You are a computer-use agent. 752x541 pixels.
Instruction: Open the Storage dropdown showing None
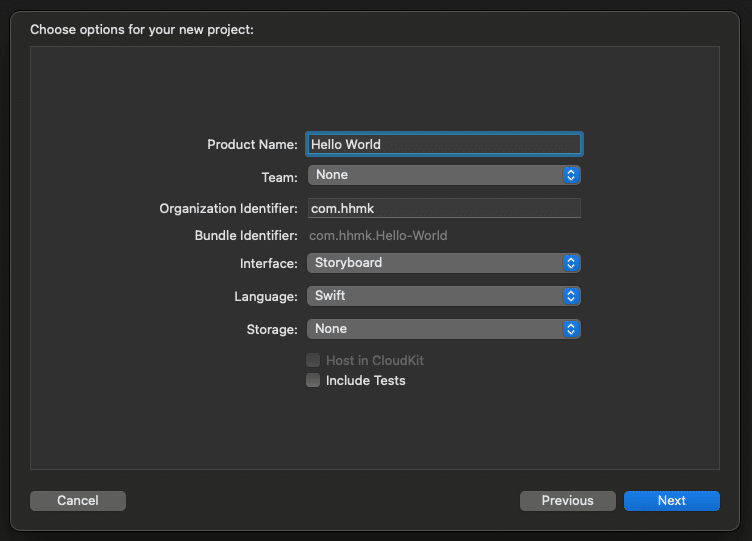(x=444, y=329)
